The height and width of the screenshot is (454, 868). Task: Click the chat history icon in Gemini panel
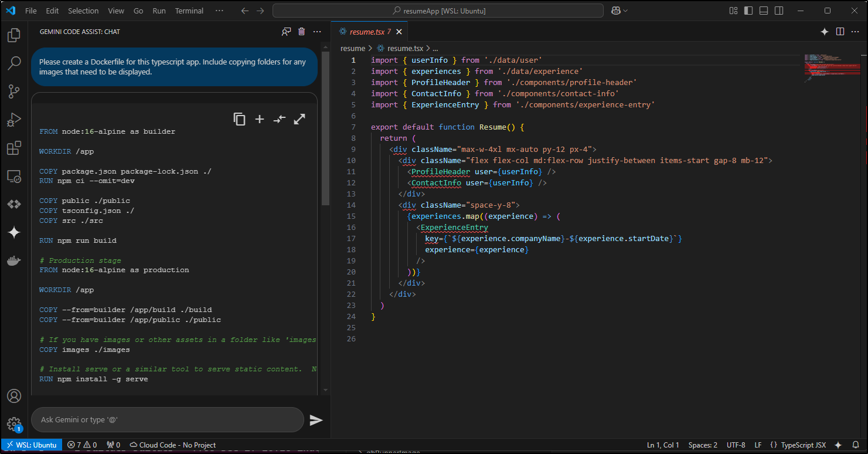click(286, 32)
